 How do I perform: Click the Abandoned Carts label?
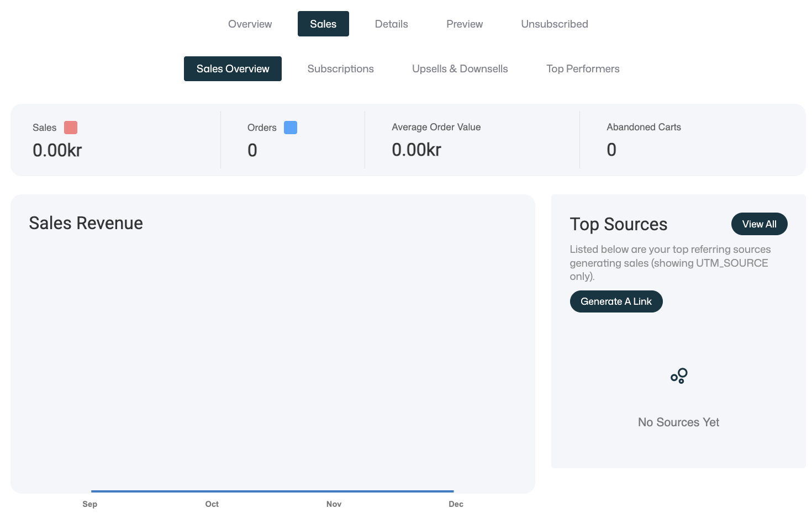[644, 127]
